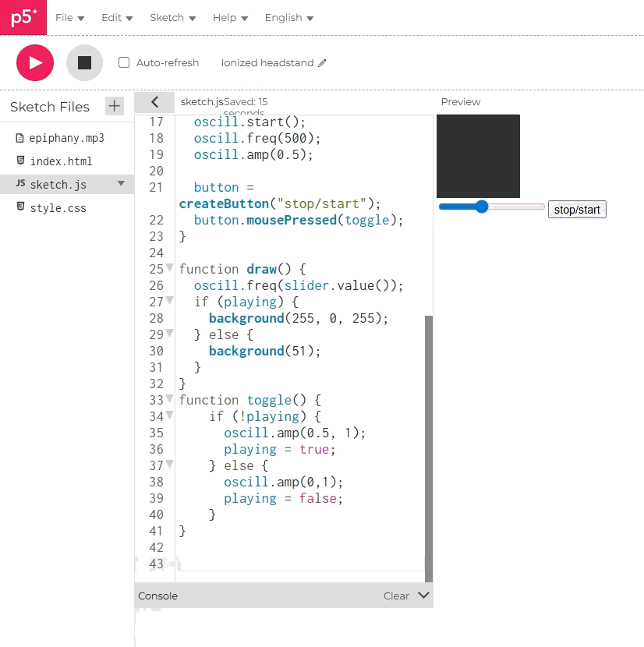Click the Sketch Files heading
644x647 pixels.
pyautogui.click(x=50, y=107)
